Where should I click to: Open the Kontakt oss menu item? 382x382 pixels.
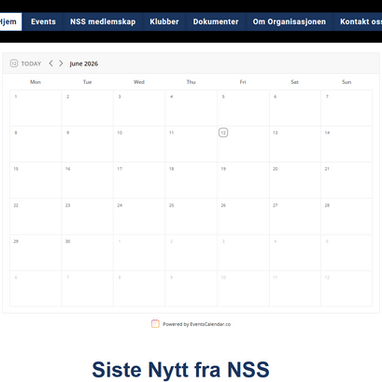358,22
